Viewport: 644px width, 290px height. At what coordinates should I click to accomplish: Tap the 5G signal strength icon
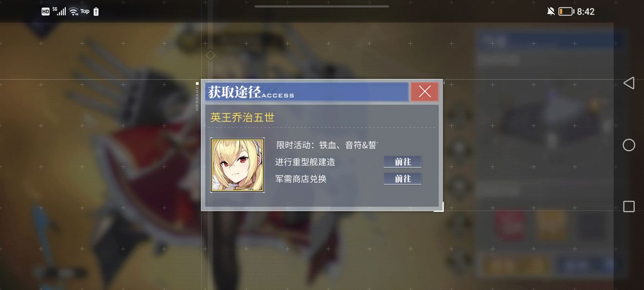click(59, 11)
